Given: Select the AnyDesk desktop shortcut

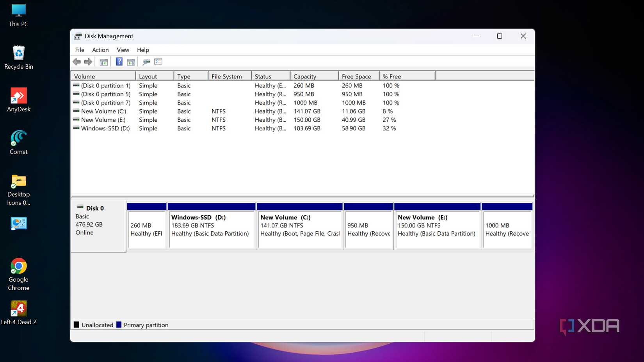Looking at the screenshot, I should tap(19, 100).
